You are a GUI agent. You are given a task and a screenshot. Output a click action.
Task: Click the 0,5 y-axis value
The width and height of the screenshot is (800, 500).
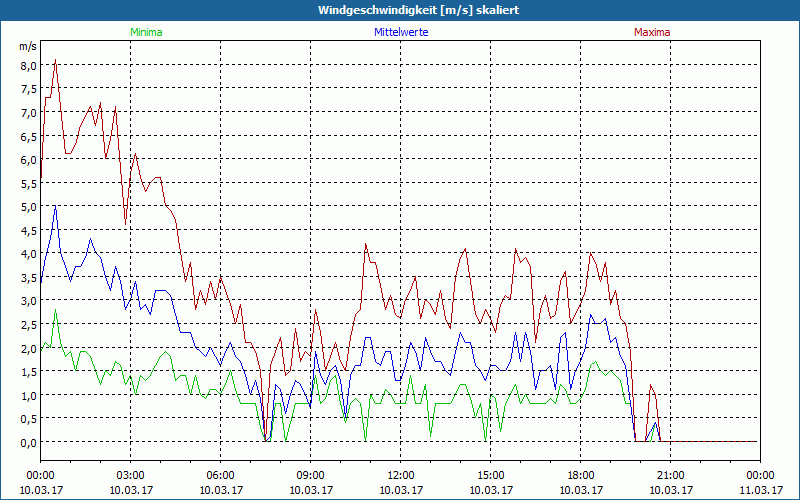[x=29, y=419]
